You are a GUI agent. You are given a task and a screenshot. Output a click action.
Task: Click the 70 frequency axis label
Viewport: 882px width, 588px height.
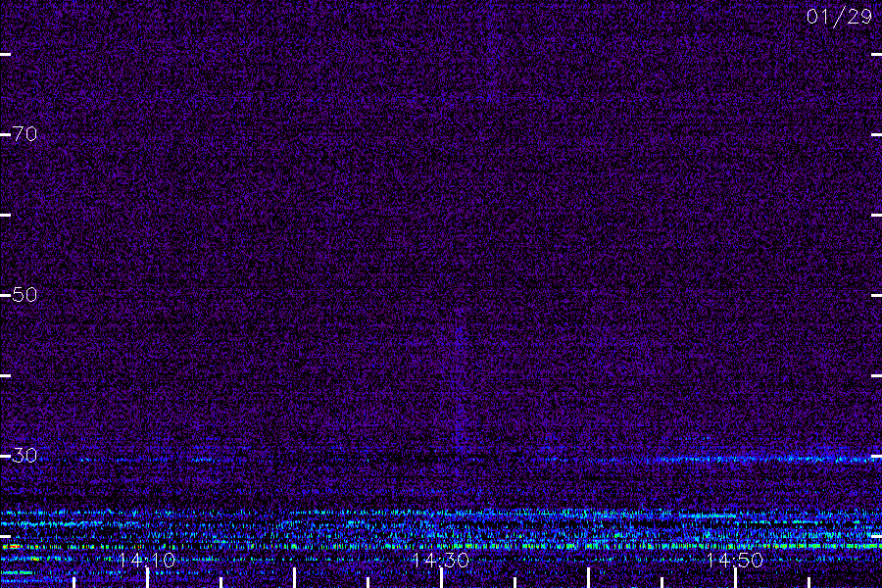click(x=24, y=134)
